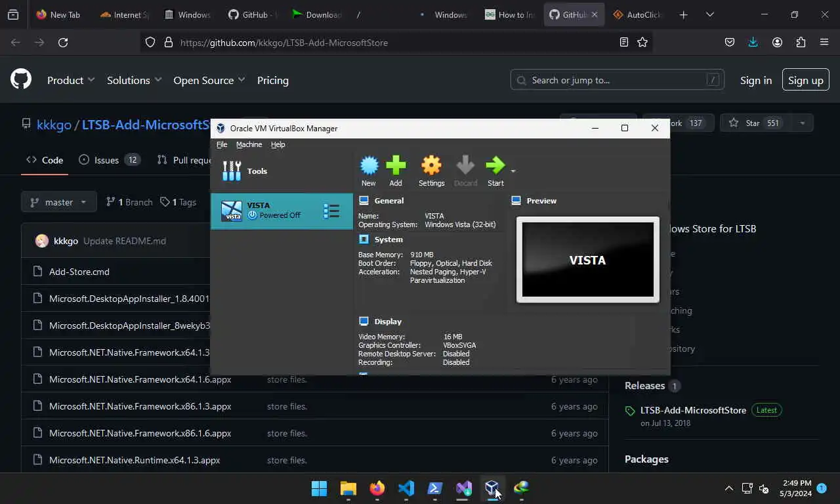Open the Pricing link on GitHub
The width and height of the screenshot is (840, 504).
273,80
